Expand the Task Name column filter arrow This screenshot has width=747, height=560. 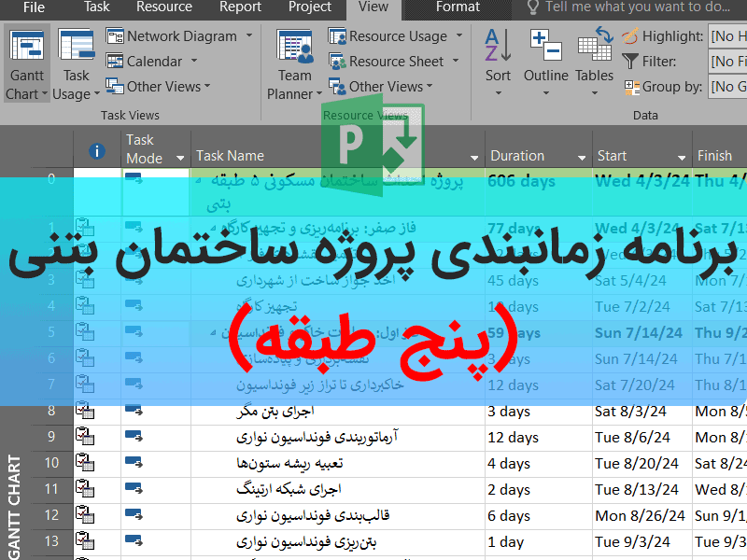(x=474, y=158)
